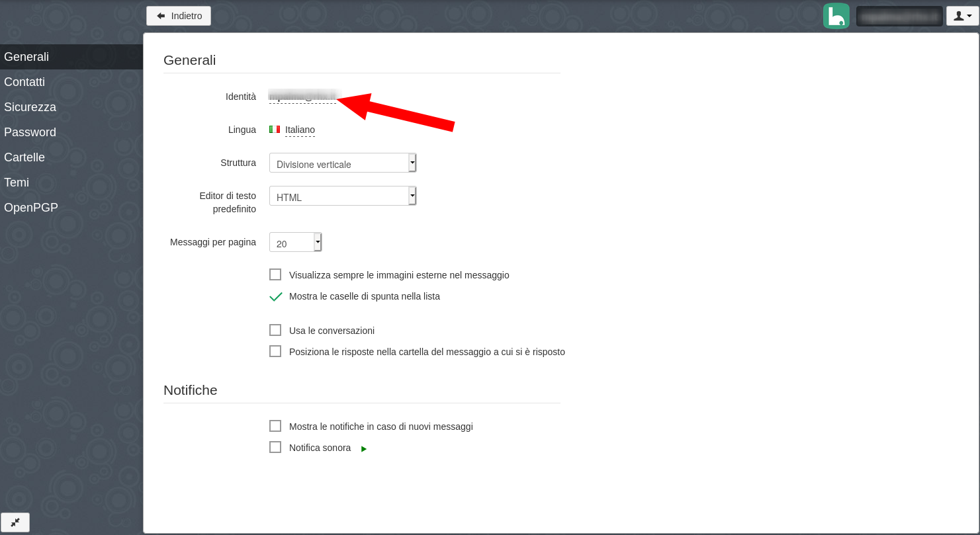980x535 pixels.
Task: Open OpenPGP settings section
Action: (x=71, y=208)
